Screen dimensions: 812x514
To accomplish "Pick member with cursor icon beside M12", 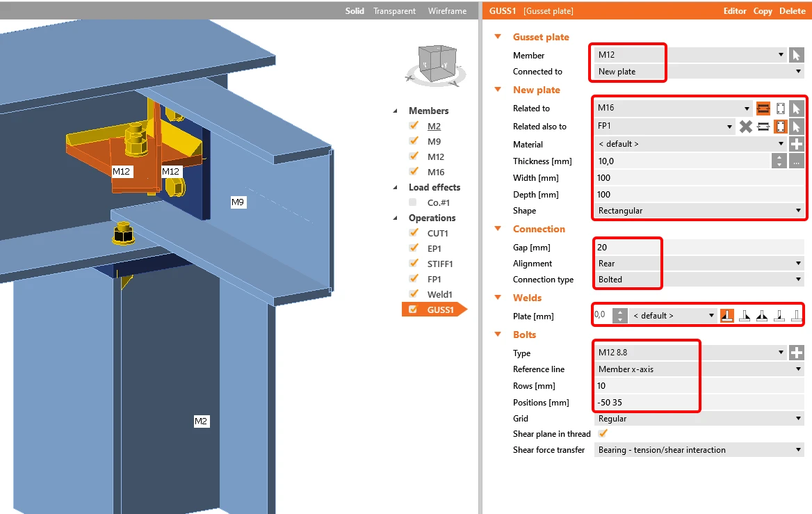I will pyautogui.click(x=797, y=55).
